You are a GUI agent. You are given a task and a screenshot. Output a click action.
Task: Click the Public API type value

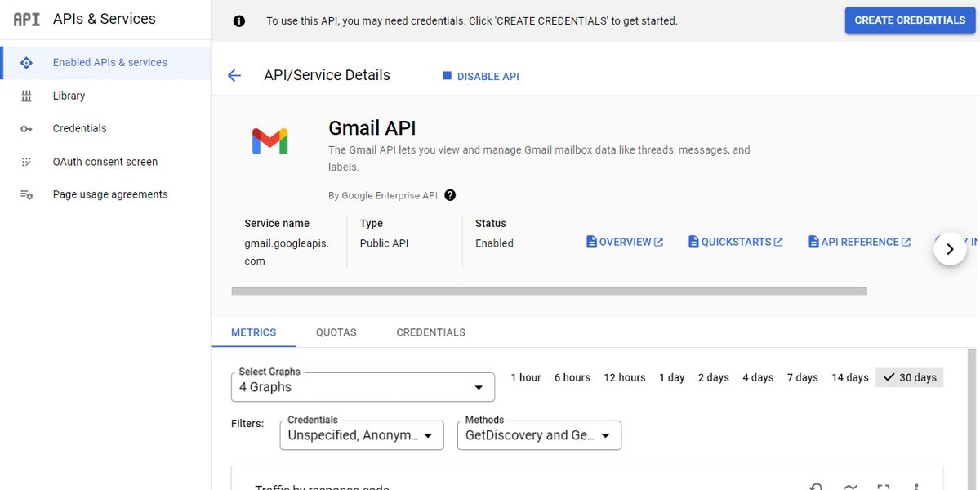click(x=384, y=243)
